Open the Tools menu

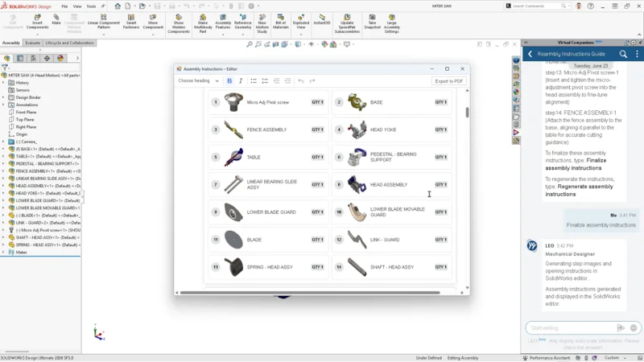pyautogui.click(x=91, y=6)
